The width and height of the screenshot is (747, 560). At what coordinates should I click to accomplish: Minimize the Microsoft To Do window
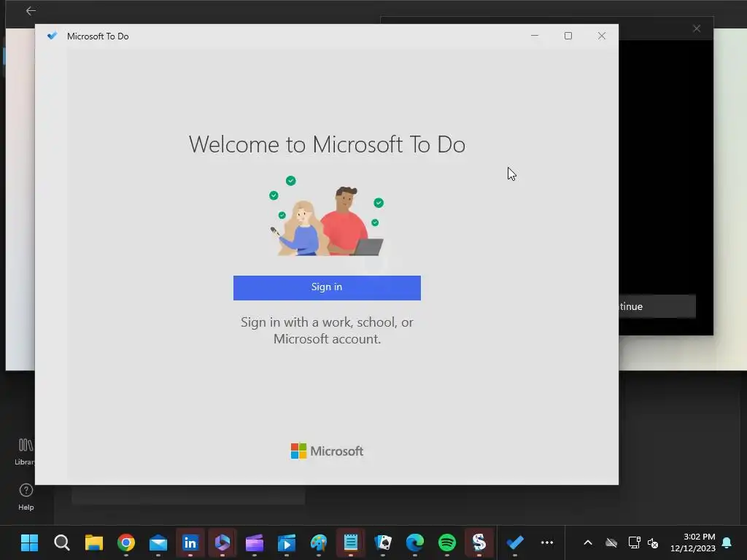pos(535,36)
